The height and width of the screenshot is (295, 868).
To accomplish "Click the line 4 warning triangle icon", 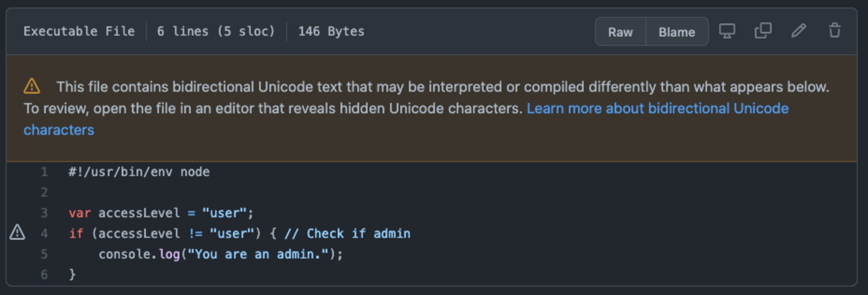I will click(x=17, y=233).
